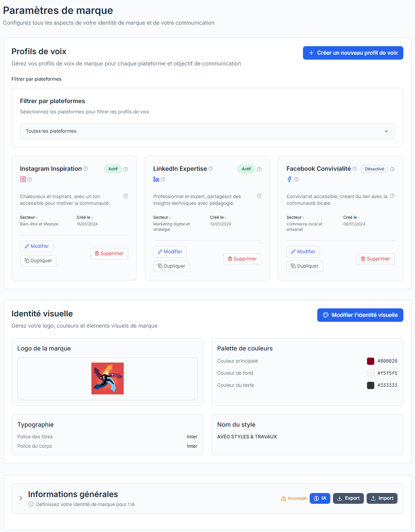This screenshot has width=415, height=532.
Task: Click the Instagram platform icon
Action: 23,179
